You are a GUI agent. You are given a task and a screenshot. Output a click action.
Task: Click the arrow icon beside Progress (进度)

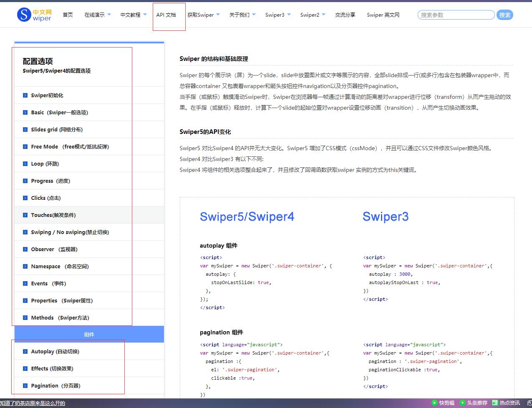(x=25, y=181)
